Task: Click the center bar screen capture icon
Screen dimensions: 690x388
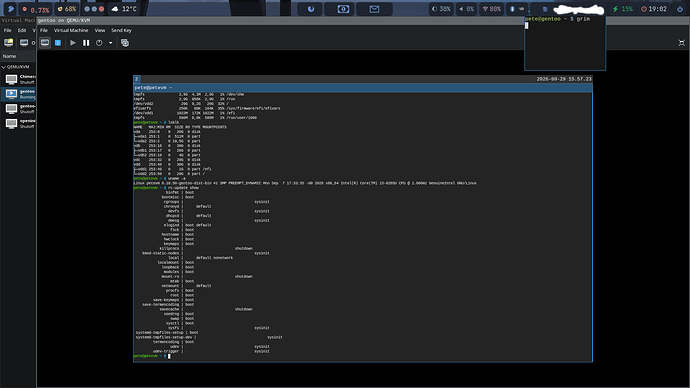Action: click(343, 9)
